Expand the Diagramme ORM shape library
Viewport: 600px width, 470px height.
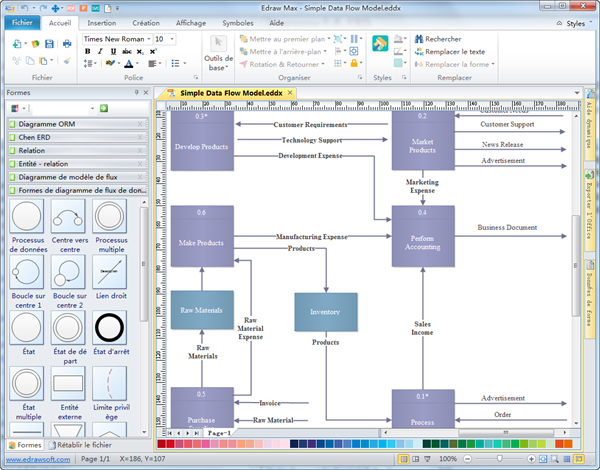tap(47, 124)
